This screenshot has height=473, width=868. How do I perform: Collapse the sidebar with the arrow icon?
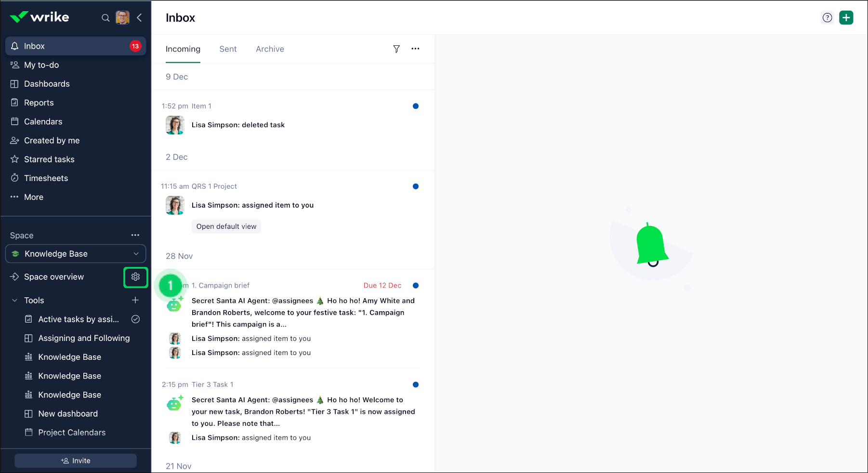pos(139,18)
